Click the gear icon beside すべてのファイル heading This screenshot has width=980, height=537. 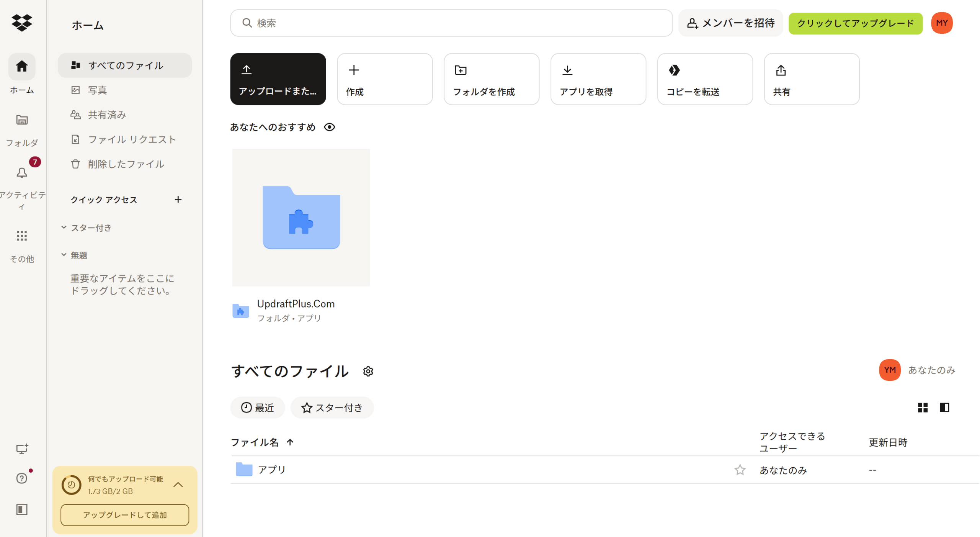tap(368, 371)
